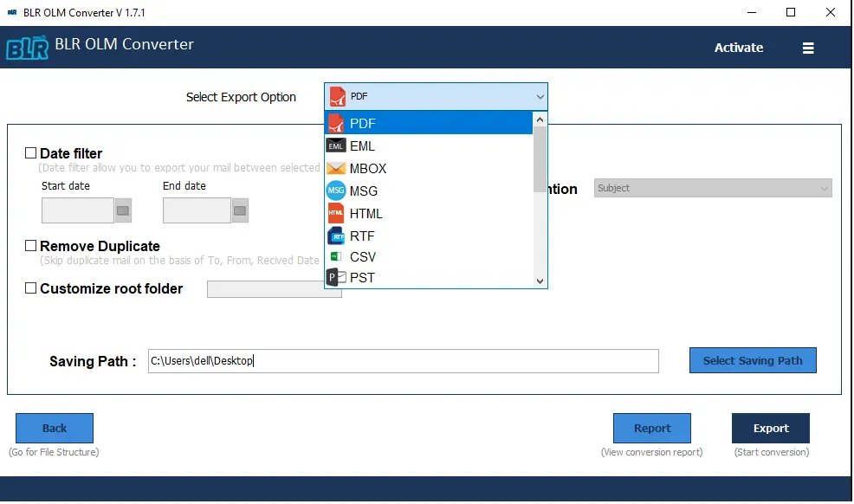Open the conversion Report

[x=652, y=429]
